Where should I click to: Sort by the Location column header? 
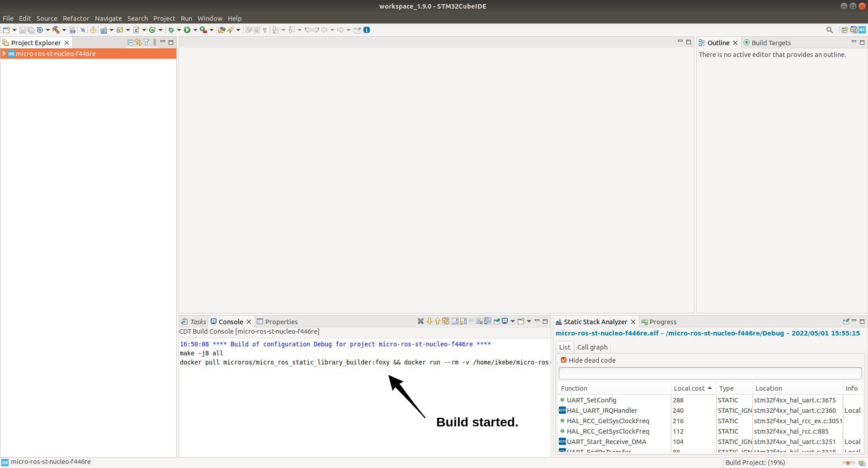pyautogui.click(x=797, y=388)
